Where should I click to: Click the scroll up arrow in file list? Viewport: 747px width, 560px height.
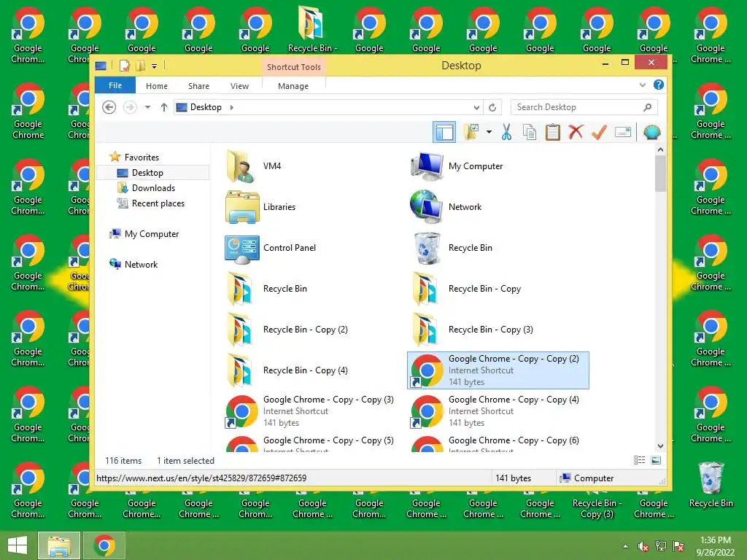click(660, 149)
